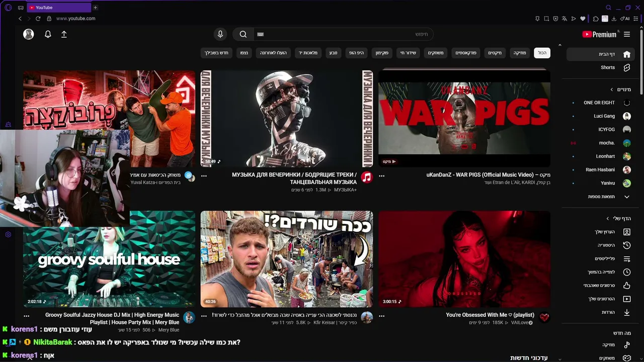Open דף הבית home in sidebar
Viewport: 644px width, 362px height.
pos(601,54)
